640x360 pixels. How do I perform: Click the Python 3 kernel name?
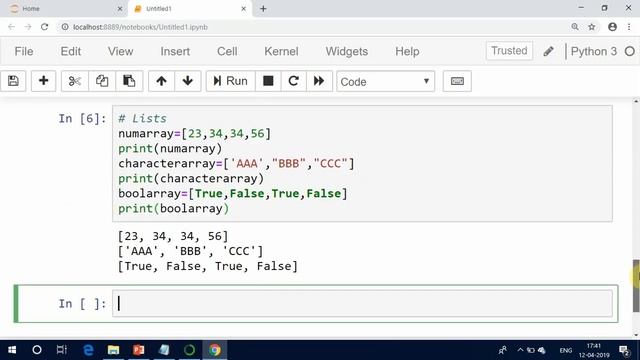point(593,51)
